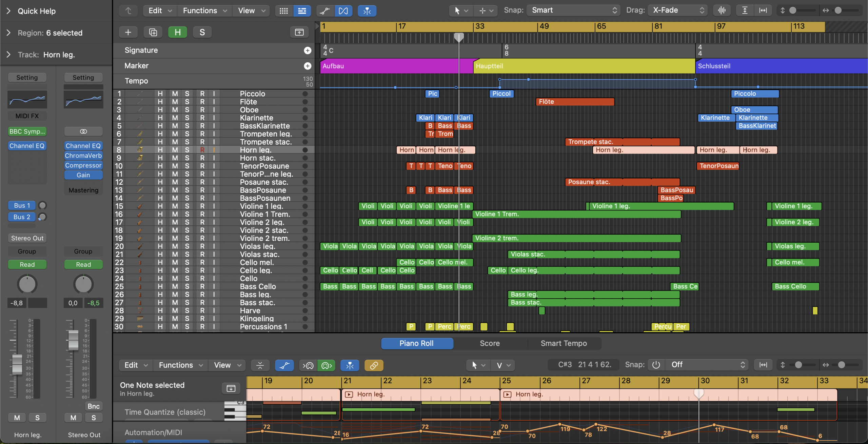The width and height of the screenshot is (868, 444).
Task: Mute the Piccolo track
Action: 175,94
